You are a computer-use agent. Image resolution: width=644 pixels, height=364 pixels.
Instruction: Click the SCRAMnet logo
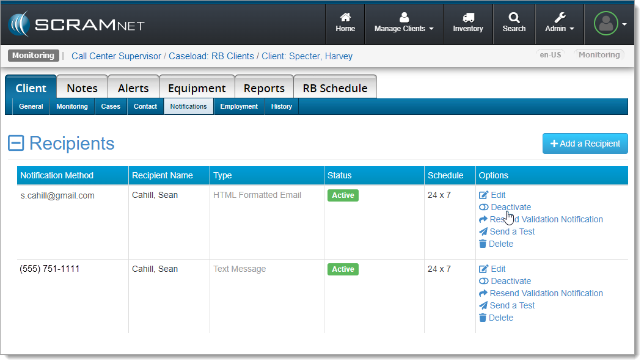tap(77, 24)
